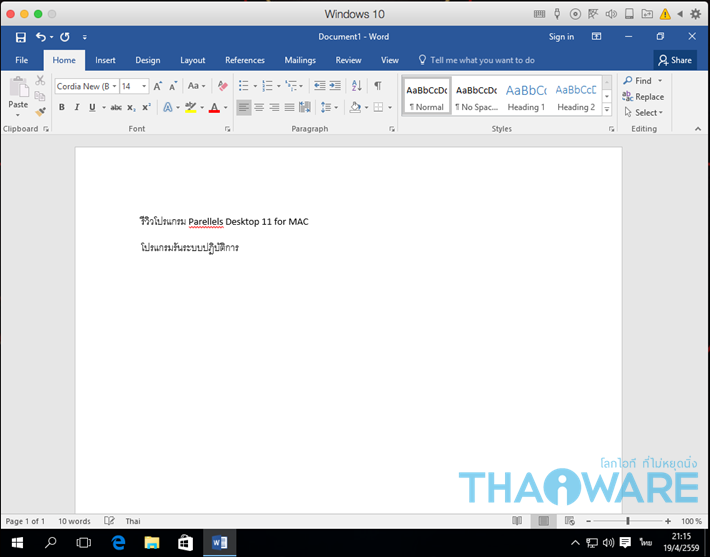Open the File tab
Screen dimensions: 710x557
[21, 60]
